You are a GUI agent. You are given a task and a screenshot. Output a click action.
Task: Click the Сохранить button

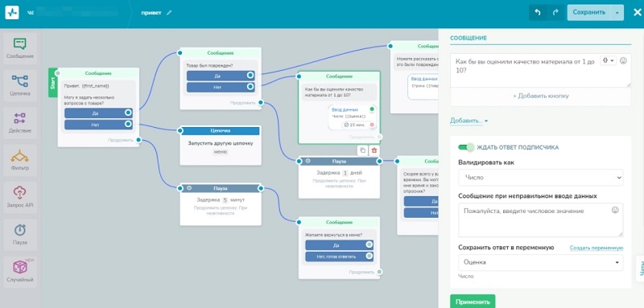(x=589, y=12)
